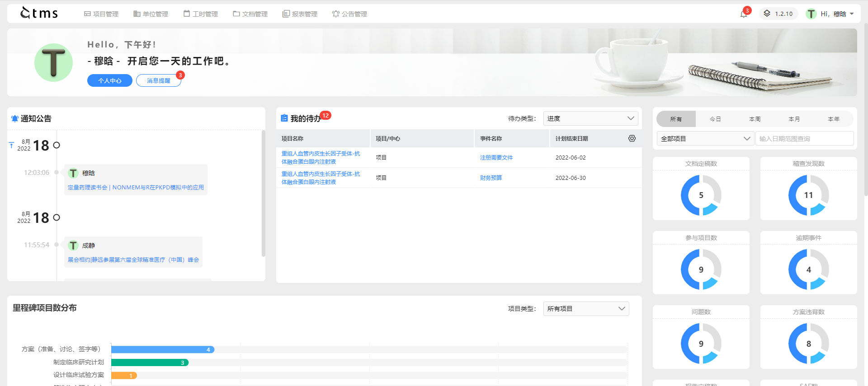Click the 12:03:06 timestamp

pyautogui.click(x=37, y=173)
